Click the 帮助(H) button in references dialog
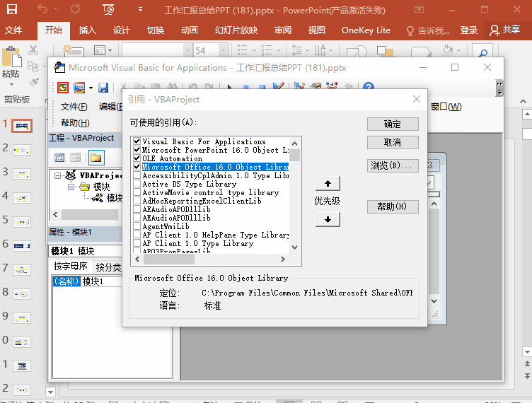 point(393,206)
